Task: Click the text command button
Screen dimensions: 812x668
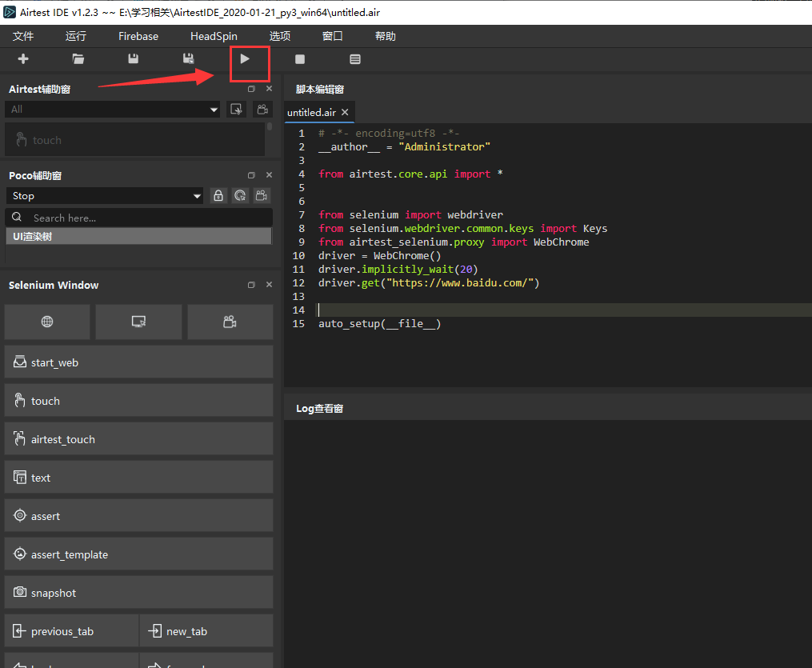Action: click(138, 477)
